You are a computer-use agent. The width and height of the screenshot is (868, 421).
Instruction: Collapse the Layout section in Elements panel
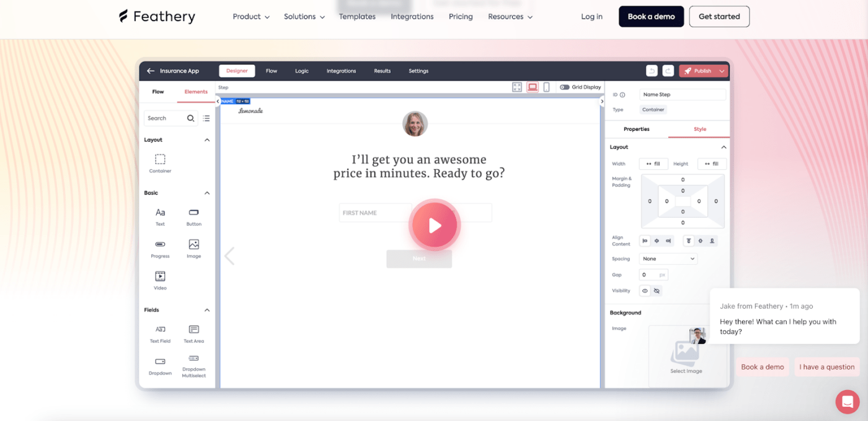(207, 140)
